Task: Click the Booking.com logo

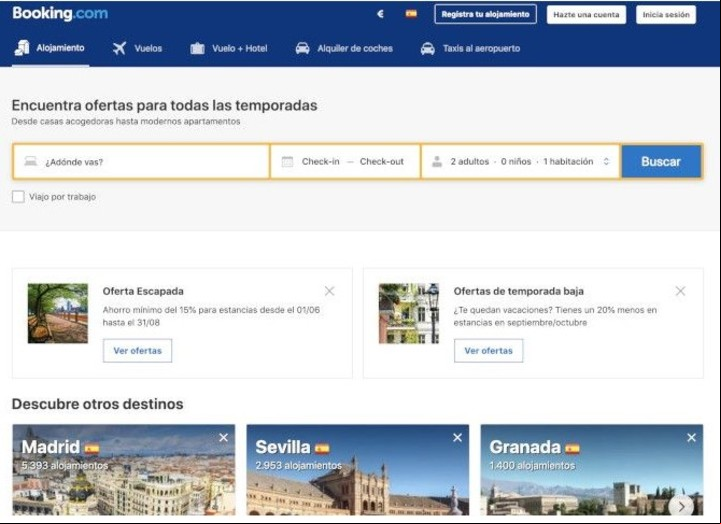Action: pos(60,13)
